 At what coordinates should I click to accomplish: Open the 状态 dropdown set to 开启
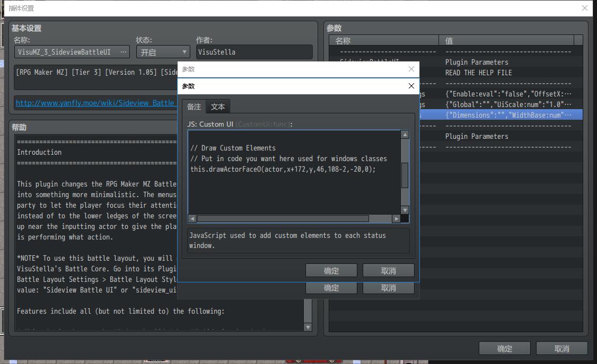[x=163, y=52]
